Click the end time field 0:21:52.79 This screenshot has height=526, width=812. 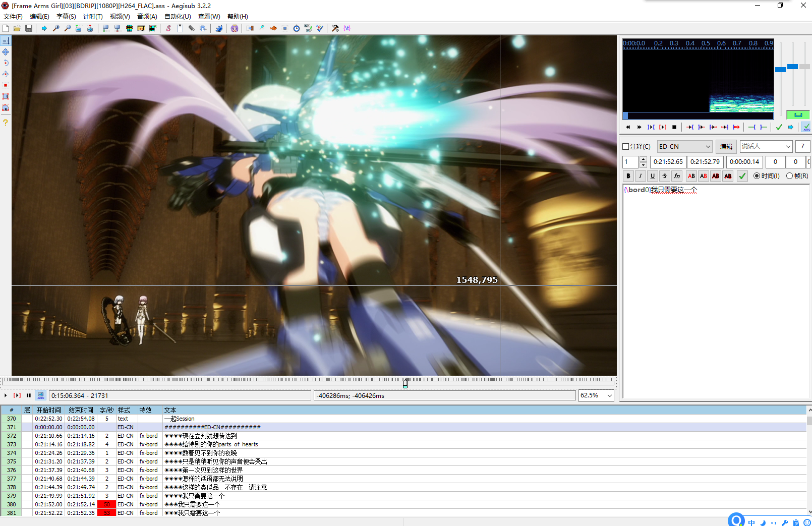click(705, 162)
